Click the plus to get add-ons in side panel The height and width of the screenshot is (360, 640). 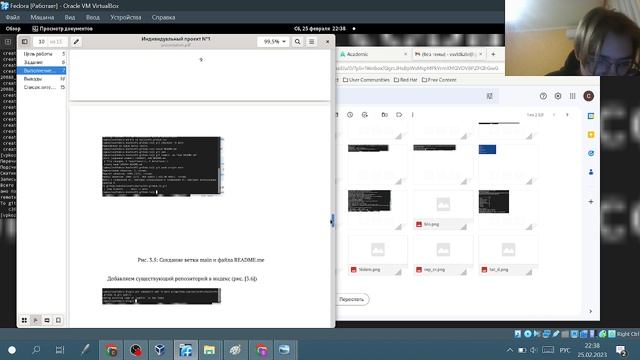coord(591,202)
